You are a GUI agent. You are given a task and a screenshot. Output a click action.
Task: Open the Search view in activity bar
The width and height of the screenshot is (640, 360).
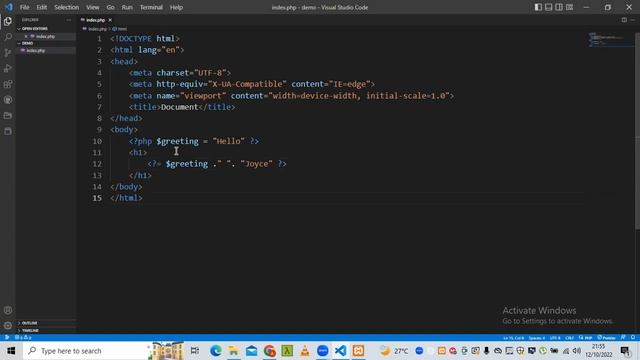click(8, 37)
